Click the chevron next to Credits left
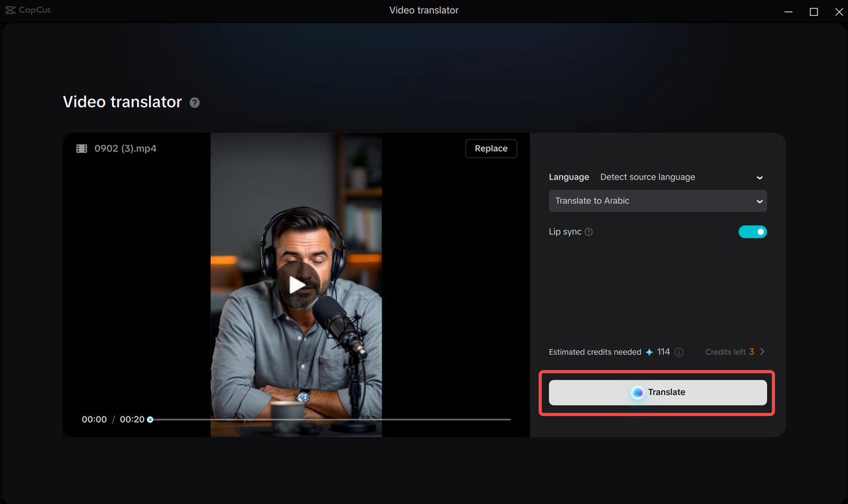 [762, 352]
